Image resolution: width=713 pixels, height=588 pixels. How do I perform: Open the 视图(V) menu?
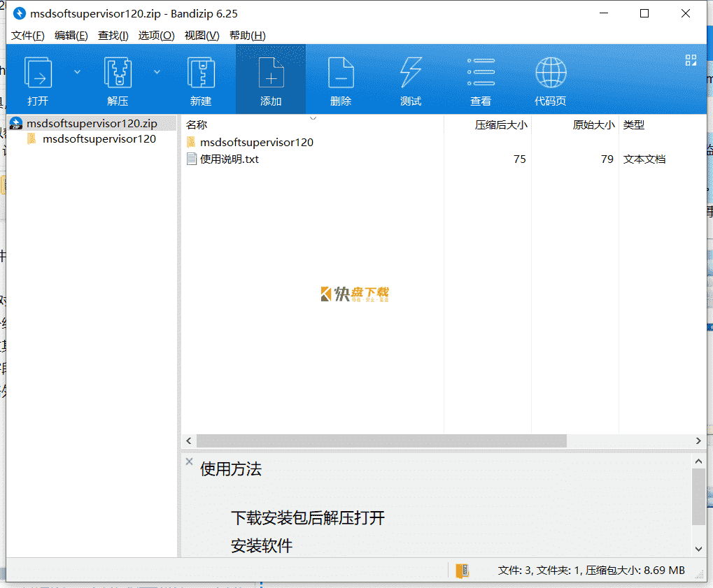(202, 36)
